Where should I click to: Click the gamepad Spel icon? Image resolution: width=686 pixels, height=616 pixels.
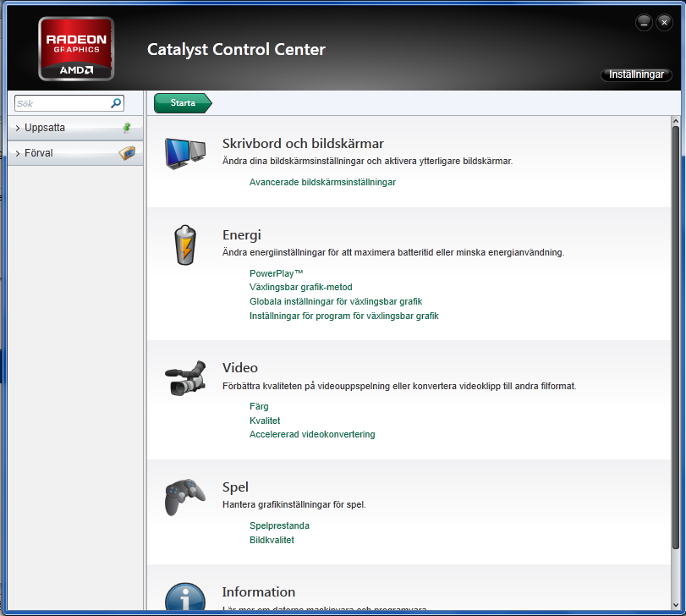(184, 498)
